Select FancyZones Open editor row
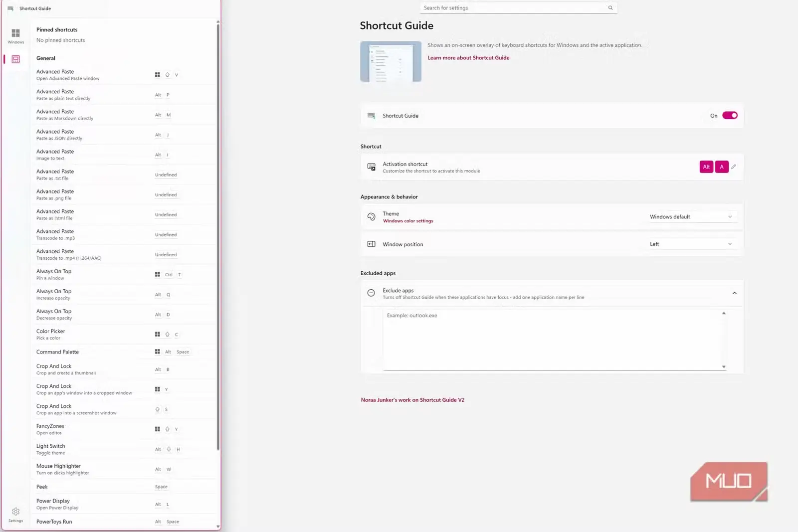The width and height of the screenshot is (798, 532). (x=123, y=429)
